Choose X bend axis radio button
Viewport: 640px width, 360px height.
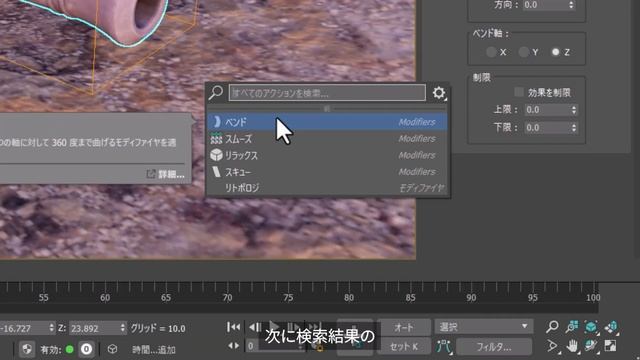tap(491, 52)
